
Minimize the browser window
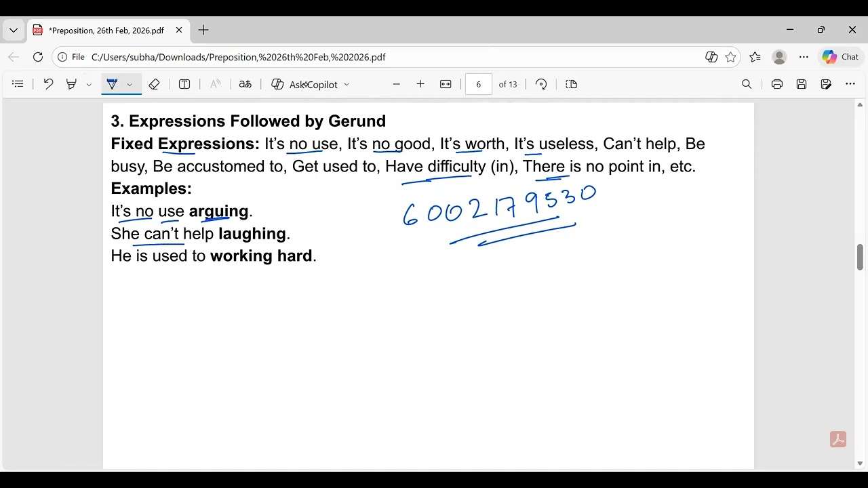790,30
